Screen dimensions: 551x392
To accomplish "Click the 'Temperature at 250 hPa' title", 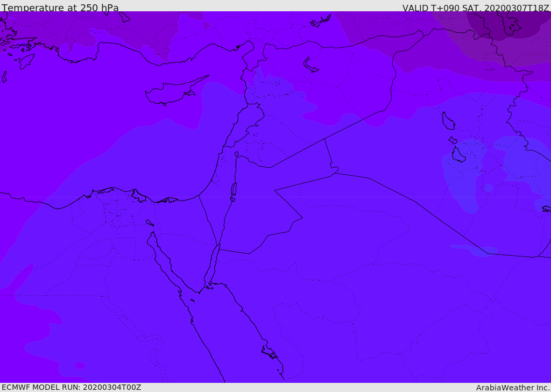I will click(60, 8).
